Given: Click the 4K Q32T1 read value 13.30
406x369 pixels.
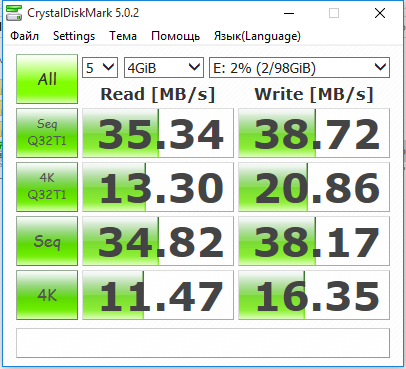Looking at the screenshot, I should (x=158, y=187).
